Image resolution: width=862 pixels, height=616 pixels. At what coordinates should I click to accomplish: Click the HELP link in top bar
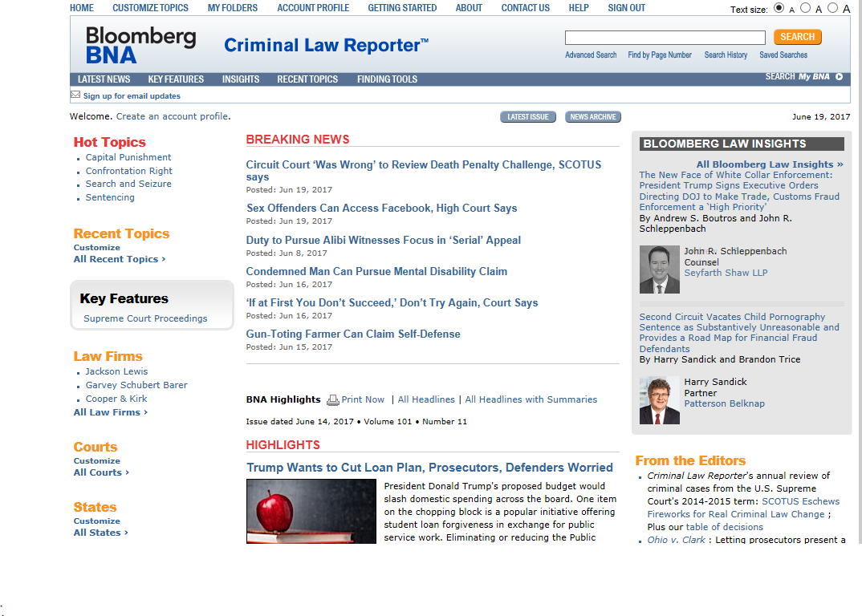(579, 8)
